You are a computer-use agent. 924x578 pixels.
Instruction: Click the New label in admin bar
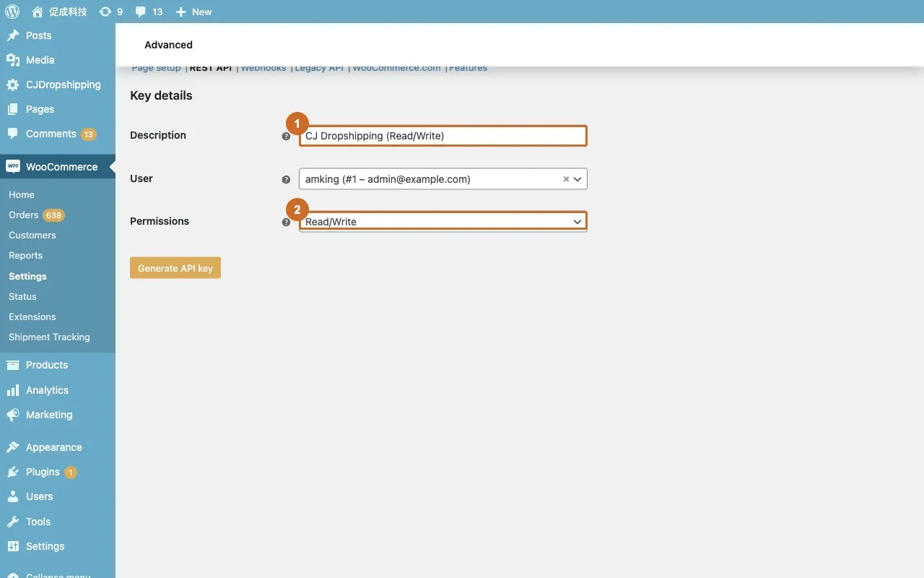[202, 12]
